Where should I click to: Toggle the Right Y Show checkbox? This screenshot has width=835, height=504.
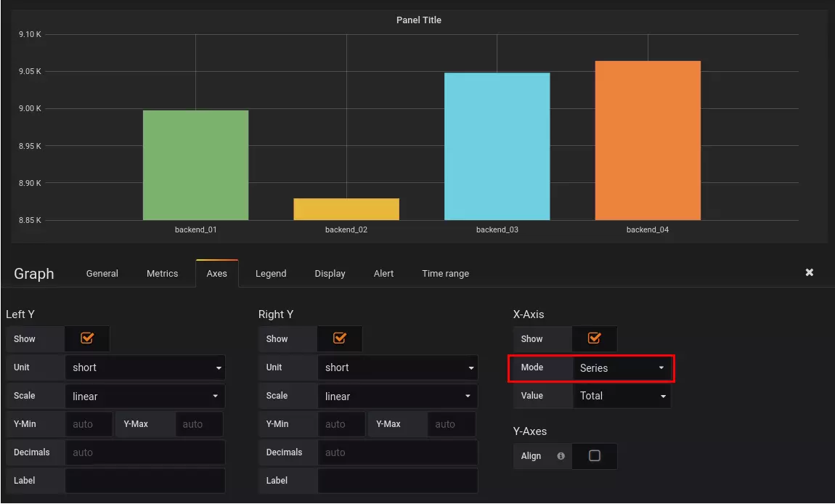(x=339, y=338)
